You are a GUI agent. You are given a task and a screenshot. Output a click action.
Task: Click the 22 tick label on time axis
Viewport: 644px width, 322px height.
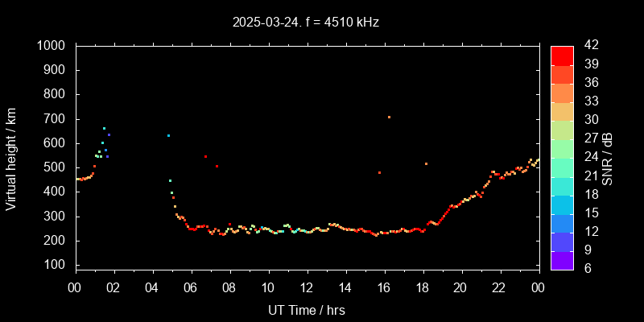[499, 288]
